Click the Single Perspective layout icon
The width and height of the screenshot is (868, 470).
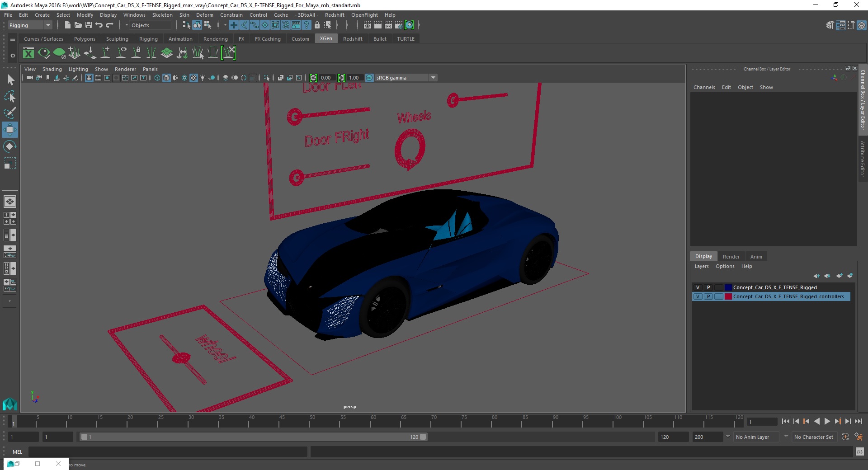click(x=10, y=202)
